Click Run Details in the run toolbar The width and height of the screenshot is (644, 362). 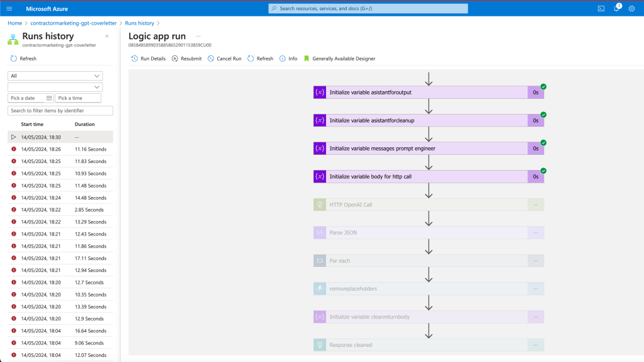149,59
